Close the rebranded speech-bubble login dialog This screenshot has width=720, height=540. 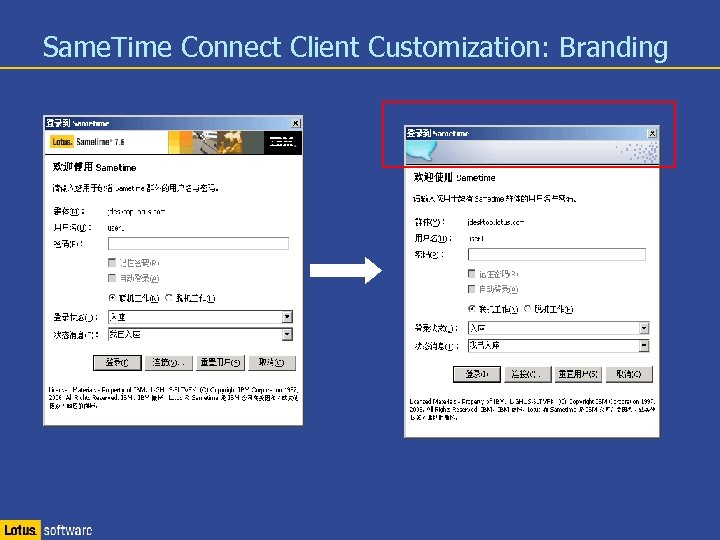[x=652, y=133]
